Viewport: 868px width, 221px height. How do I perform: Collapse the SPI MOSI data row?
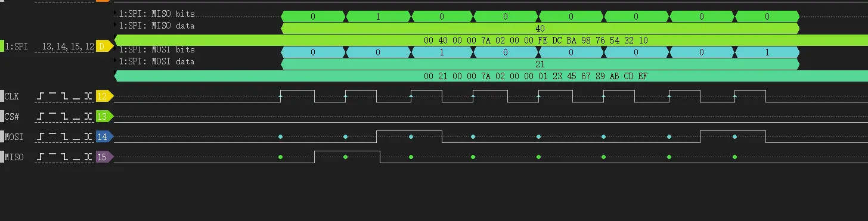tap(116, 61)
